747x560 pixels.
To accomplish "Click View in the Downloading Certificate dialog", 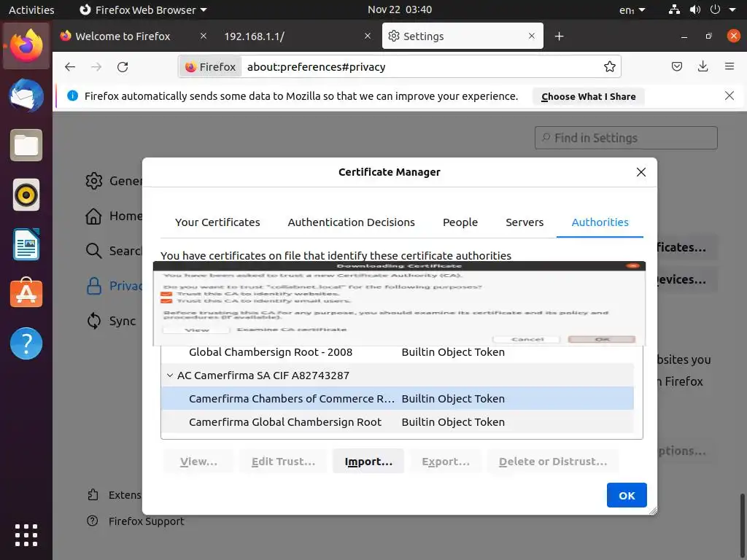I will (x=196, y=330).
